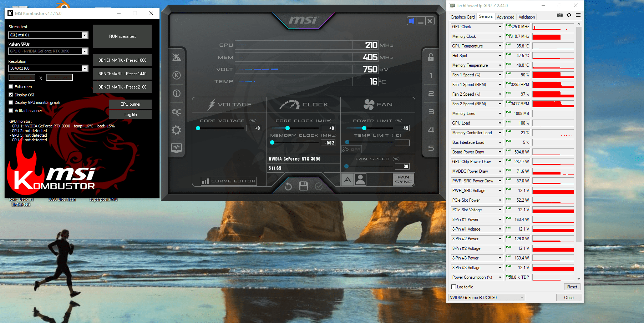Click the Power Limit value field showing 45
The height and width of the screenshot is (323, 644).
point(402,128)
